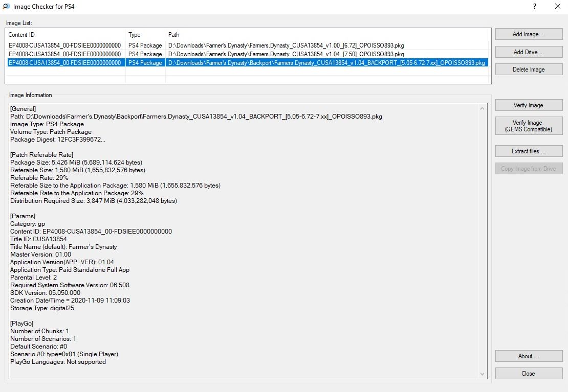The width and height of the screenshot is (568, 392).
Task: Select the v1.00 [6.72] package row
Action: click(x=286, y=45)
